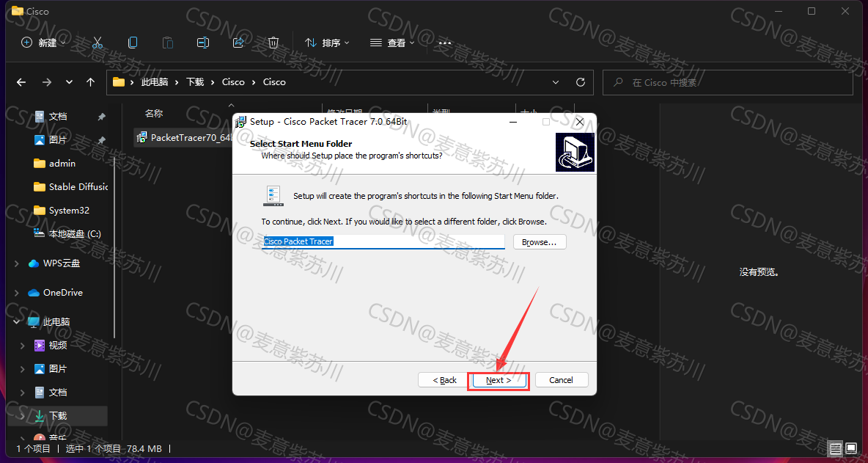Click Browse to choose a different folder
868x463 pixels.
point(540,242)
